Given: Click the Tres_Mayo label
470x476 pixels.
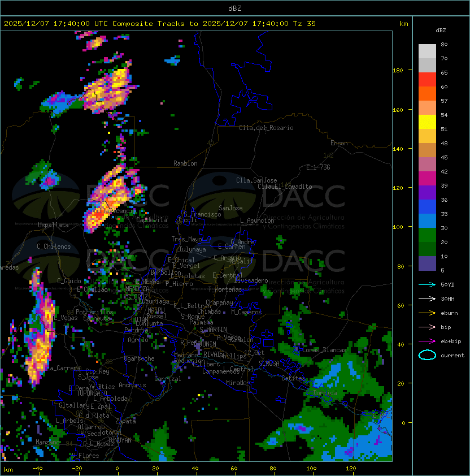Looking at the screenshot, I should tap(186, 239).
